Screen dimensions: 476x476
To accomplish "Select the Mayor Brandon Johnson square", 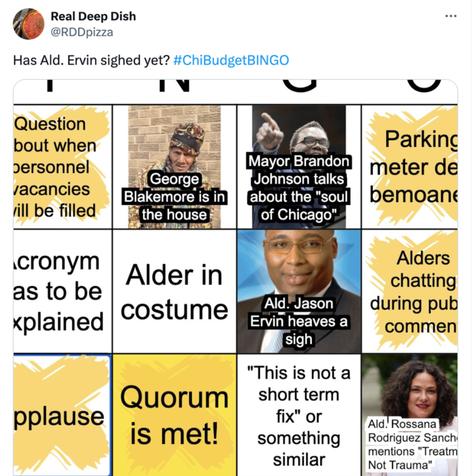I will tap(299, 167).
